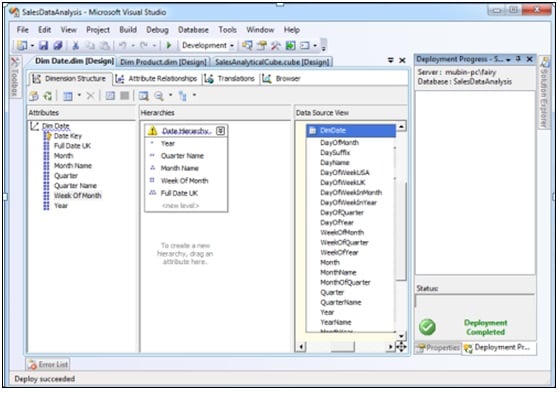Screen dimensions: 559x394
Task: Open the new project icon dropdown arrow
Action: [x=32, y=46]
